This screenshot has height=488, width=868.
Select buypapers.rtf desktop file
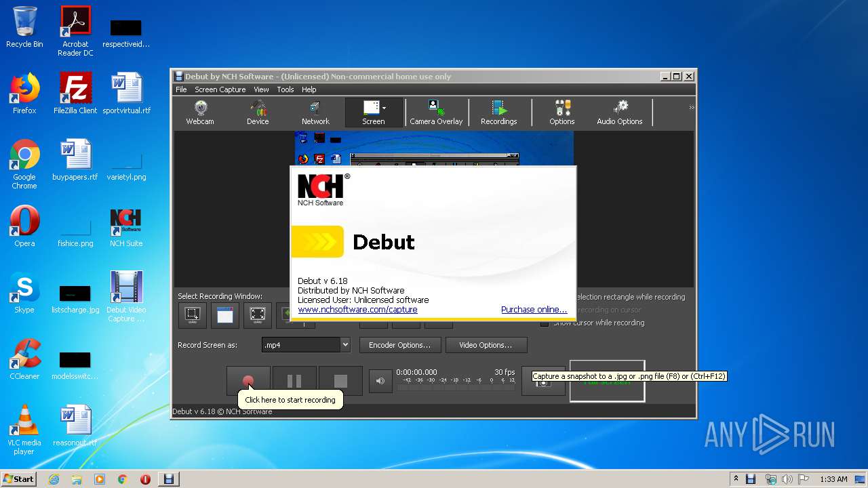tap(75, 160)
